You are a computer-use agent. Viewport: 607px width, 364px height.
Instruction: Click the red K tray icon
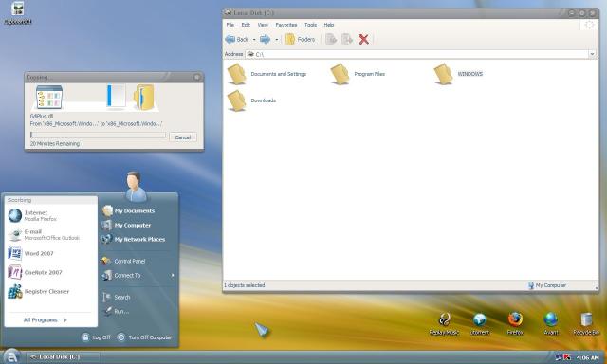(x=567, y=357)
